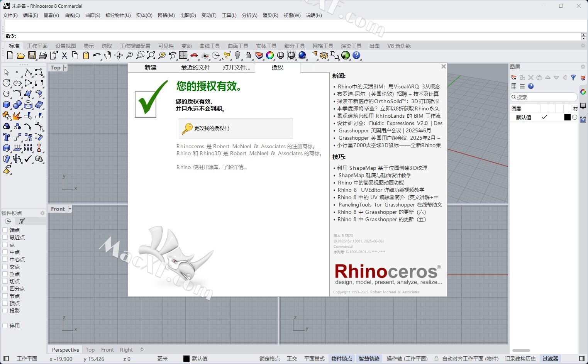Open options with the gear icon

click(324, 56)
